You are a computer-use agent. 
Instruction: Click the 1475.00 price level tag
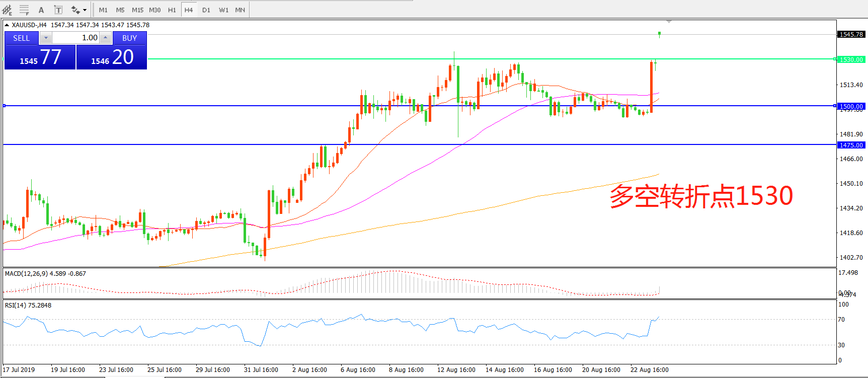click(x=850, y=145)
